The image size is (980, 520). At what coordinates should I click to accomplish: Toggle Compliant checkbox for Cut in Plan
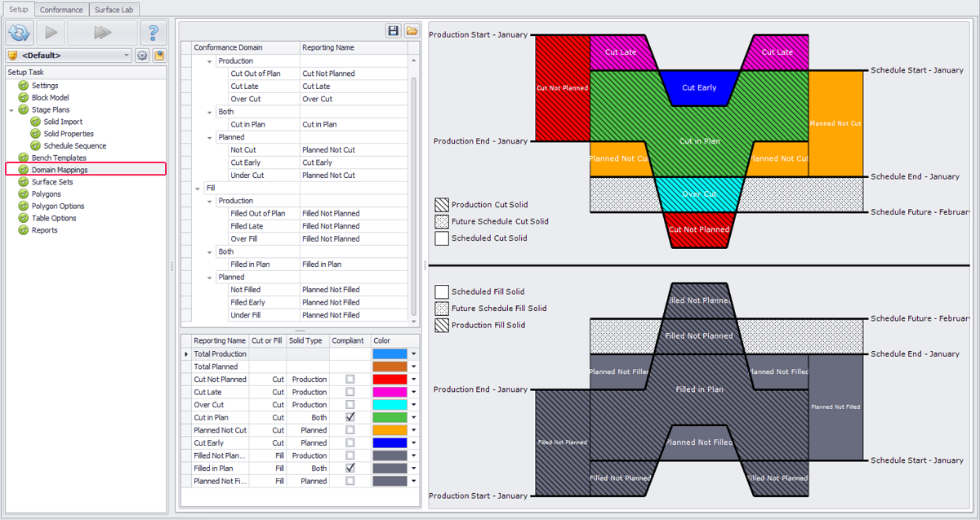click(x=350, y=417)
